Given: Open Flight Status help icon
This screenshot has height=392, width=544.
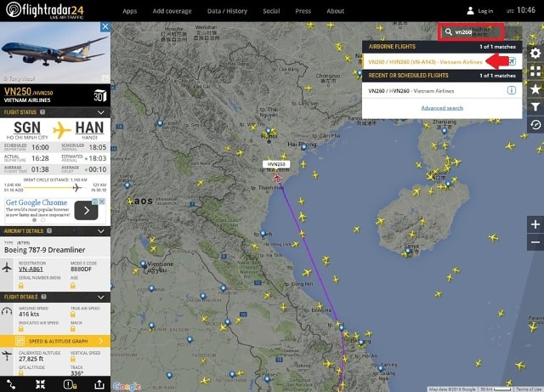Looking at the screenshot, I should click(x=42, y=112).
